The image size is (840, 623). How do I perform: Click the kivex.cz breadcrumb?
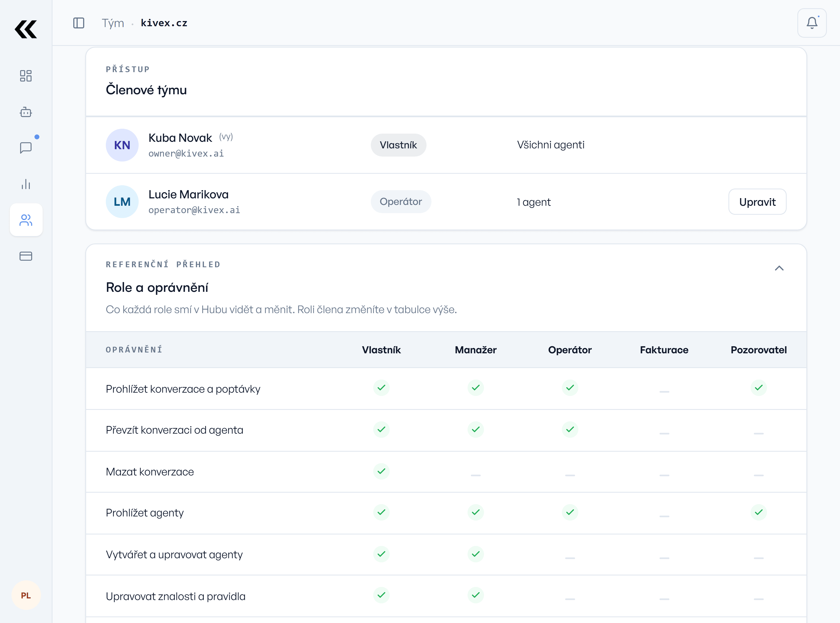pyautogui.click(x=164, y=23)
